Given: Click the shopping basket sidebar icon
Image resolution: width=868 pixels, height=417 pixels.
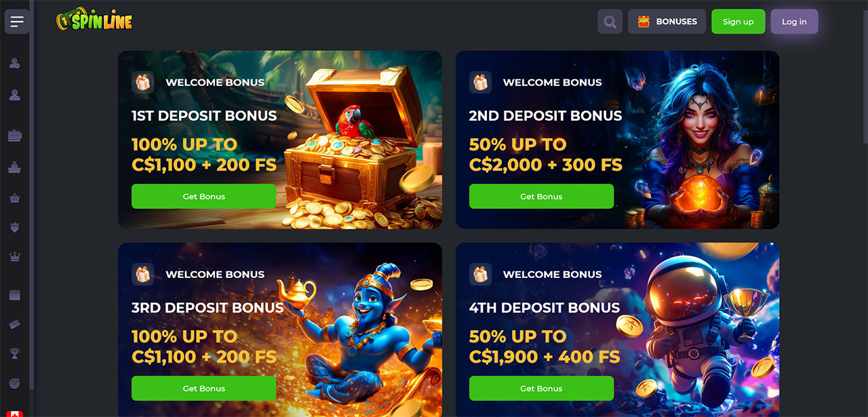Looking at the screenshot, I should tap(14, 198).
